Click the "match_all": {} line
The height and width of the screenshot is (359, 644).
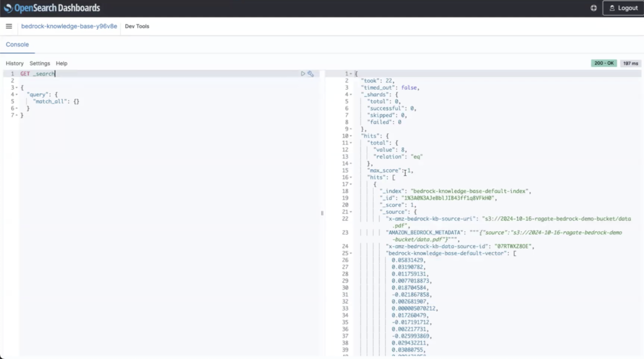coord(56,101)
